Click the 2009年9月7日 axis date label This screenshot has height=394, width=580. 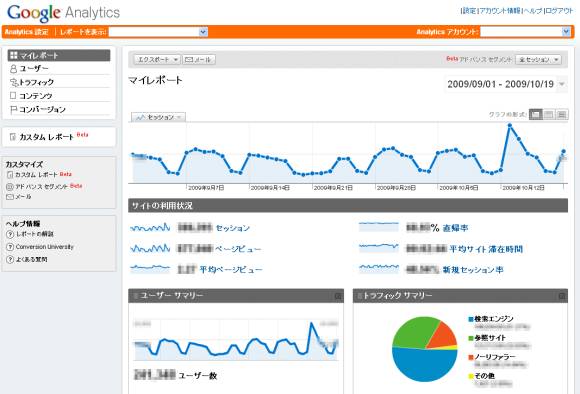click(x=206, y=188)
